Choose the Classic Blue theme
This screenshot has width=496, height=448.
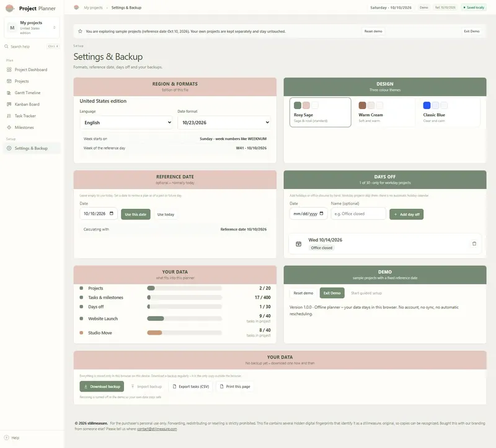[449, 112]
